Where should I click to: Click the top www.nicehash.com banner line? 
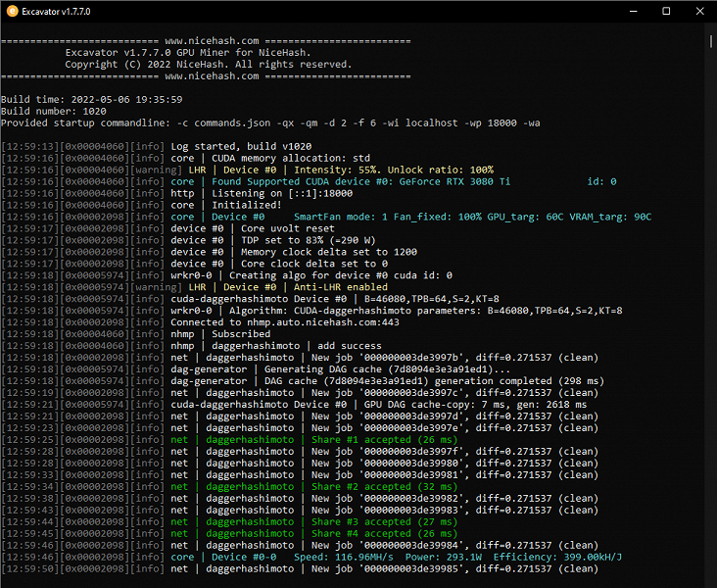point(213,41)
